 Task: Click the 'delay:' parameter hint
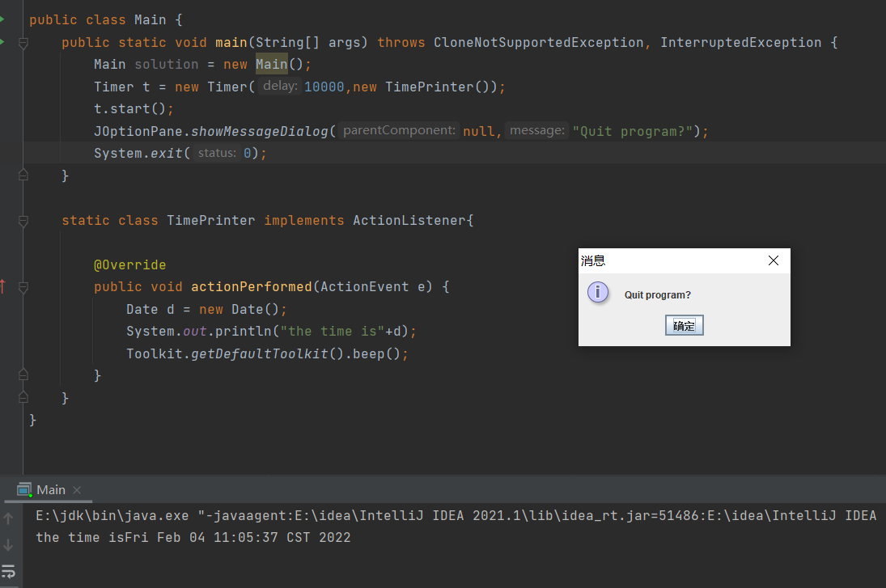tap(280, 86)
